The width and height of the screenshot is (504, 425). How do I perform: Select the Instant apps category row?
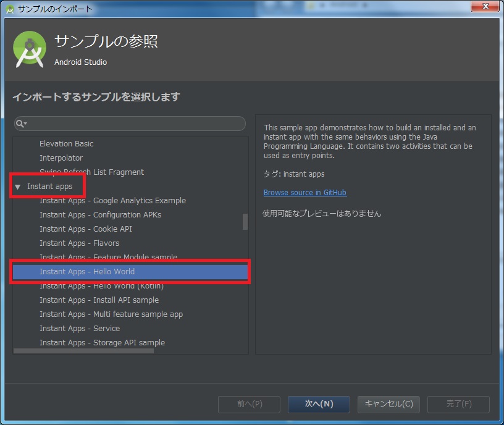pyautogui.click(x=49, y=187)
